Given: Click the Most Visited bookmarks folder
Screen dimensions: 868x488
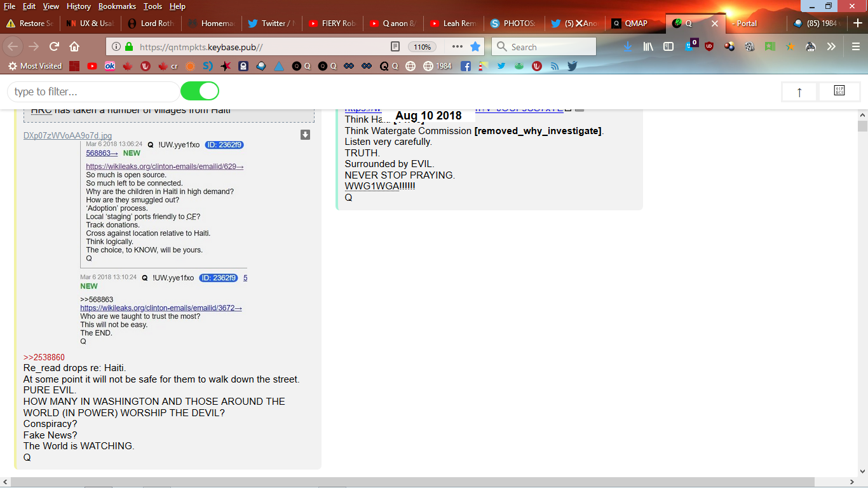Looking at the screenshot, I should [x=35, y=66].
